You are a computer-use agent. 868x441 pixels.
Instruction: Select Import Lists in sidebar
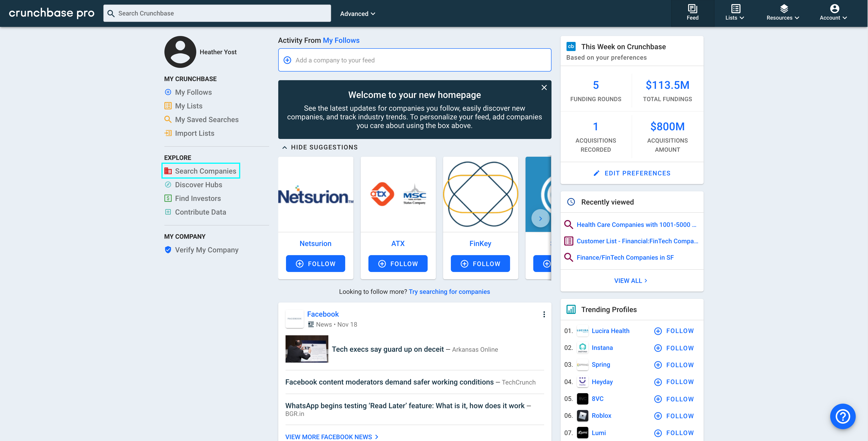coord(194,133)
